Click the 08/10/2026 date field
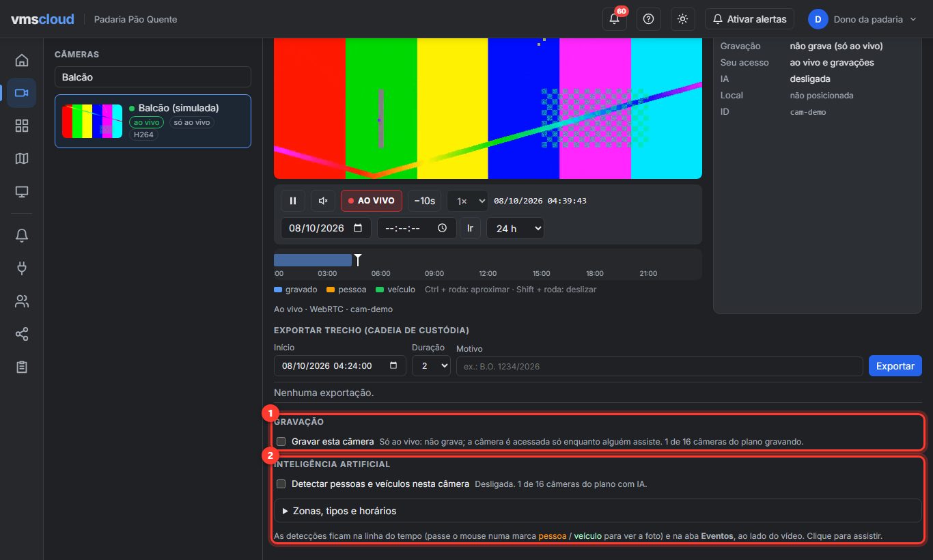This screenshot has width=933, height=560. coord(326,228)
